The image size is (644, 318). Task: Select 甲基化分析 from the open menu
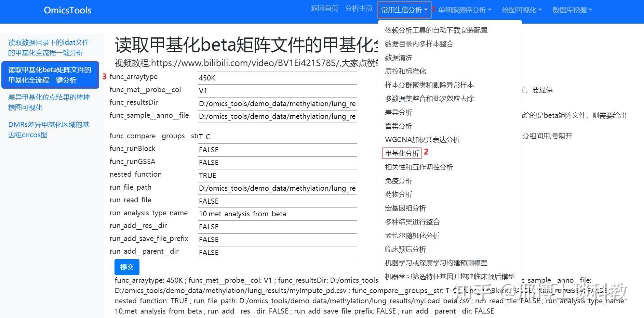pos(402,153)
